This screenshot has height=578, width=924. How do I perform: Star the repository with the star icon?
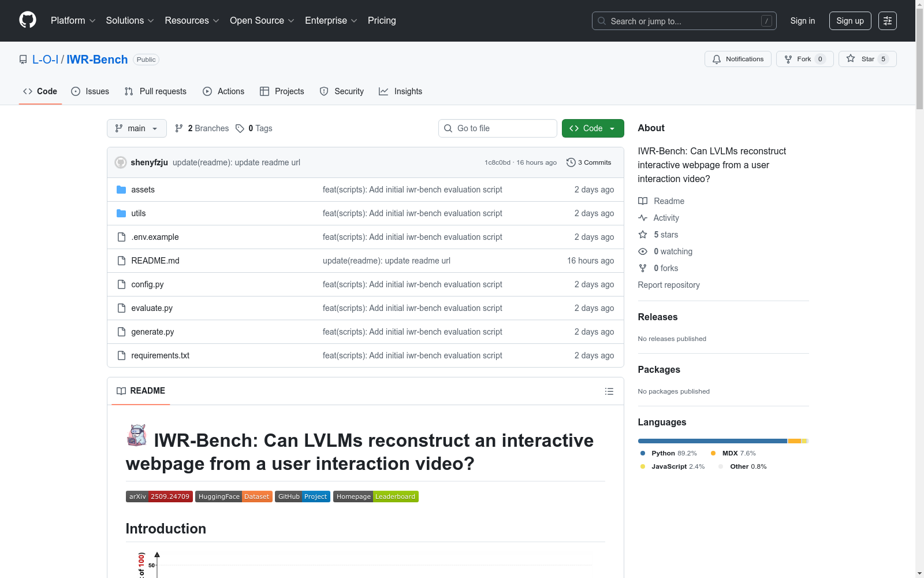851,58
